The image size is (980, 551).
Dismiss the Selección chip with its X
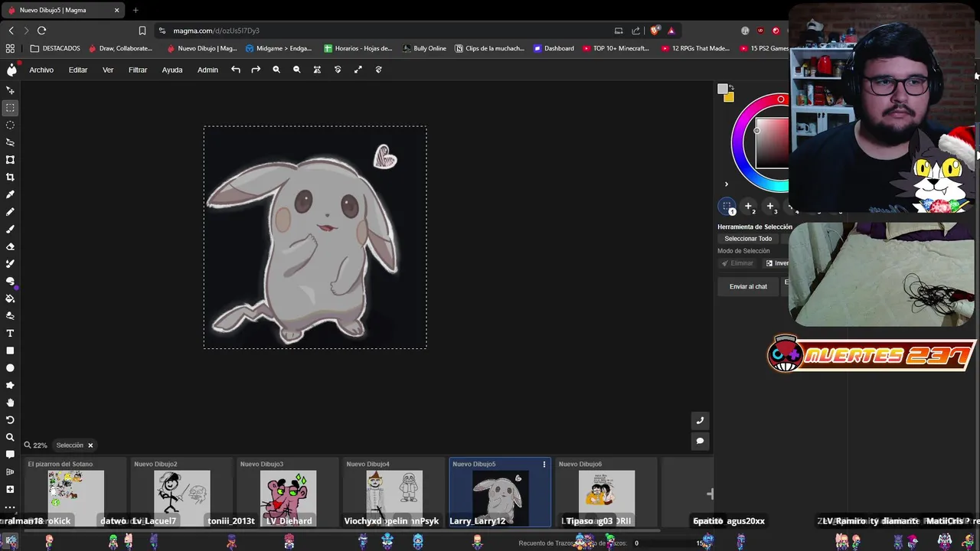[x=90, y=445]
